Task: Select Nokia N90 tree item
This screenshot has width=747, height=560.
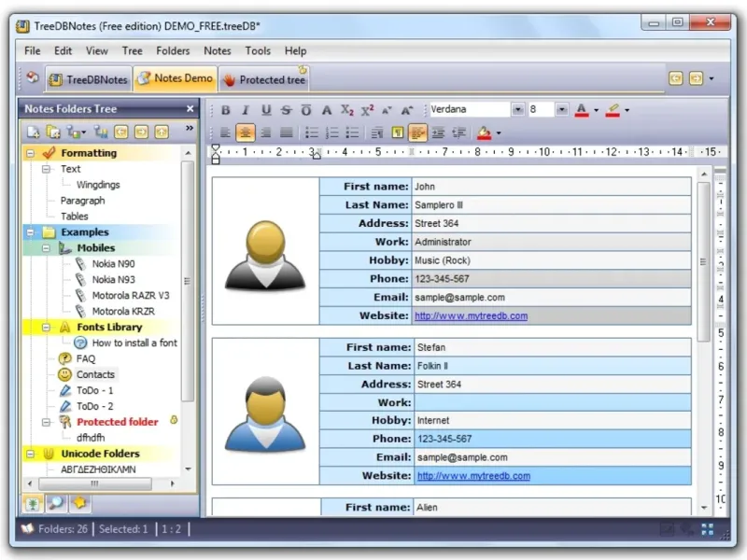Action: [x=113, y=264]
